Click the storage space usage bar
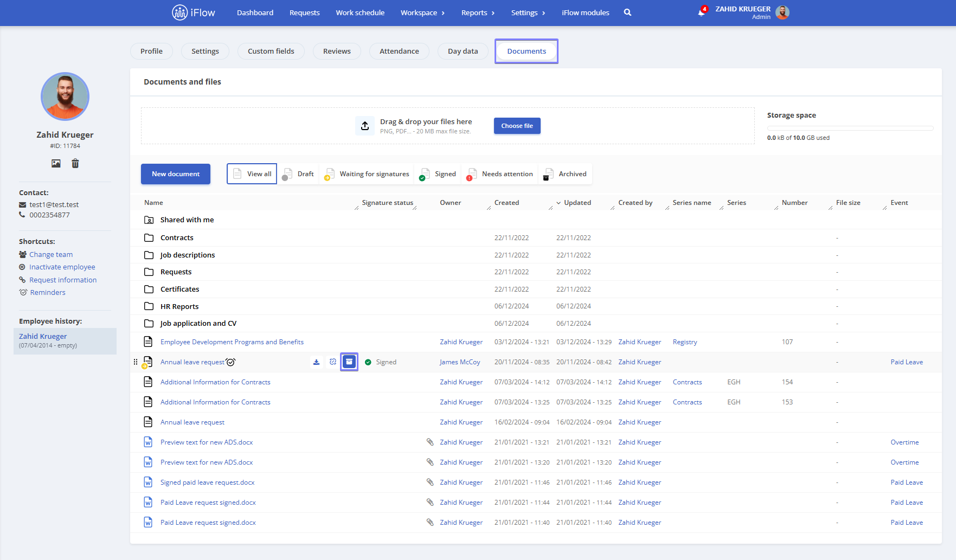The image size is (956, 560). (x=850, y=128)
